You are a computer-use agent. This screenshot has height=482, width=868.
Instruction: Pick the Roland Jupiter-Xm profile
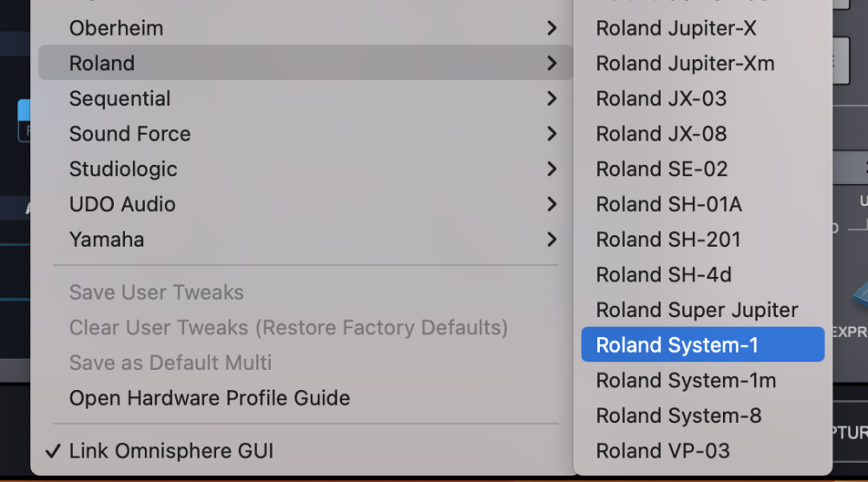[685, 63]
